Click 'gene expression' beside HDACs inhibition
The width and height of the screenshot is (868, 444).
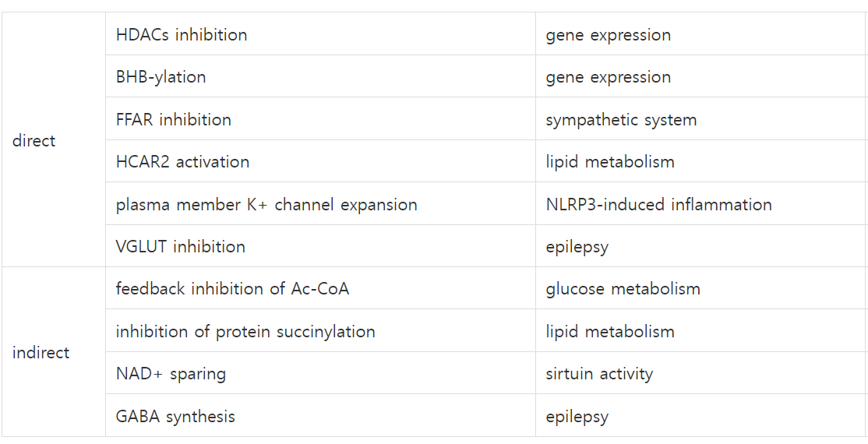(608, 35)
